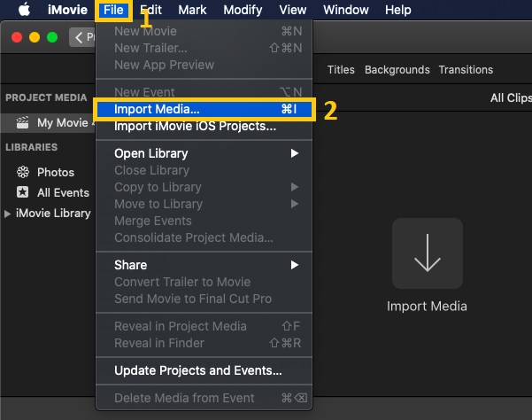Screen dimensions: 532x420
Task: Click the back Projects button
Action: pos(83,37)
